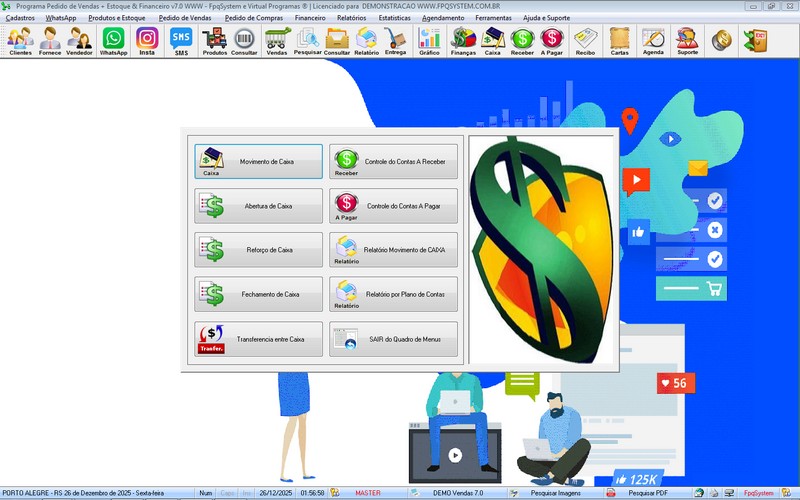800x500 pixels.
Task: Click the large dollar shield image
Action: (541, 249)
